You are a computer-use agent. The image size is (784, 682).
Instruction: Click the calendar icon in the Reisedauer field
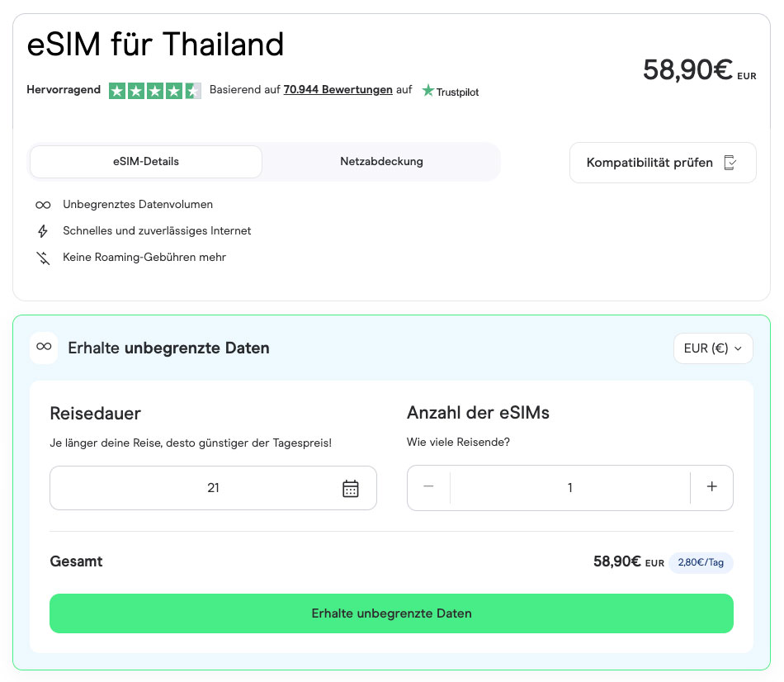[351, 488]
